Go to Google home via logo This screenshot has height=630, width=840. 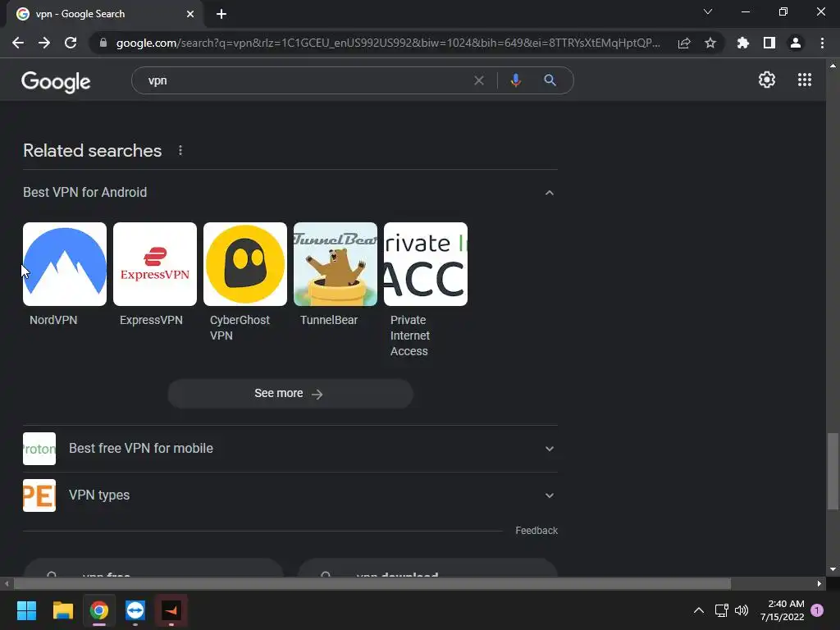click(56, 82)
